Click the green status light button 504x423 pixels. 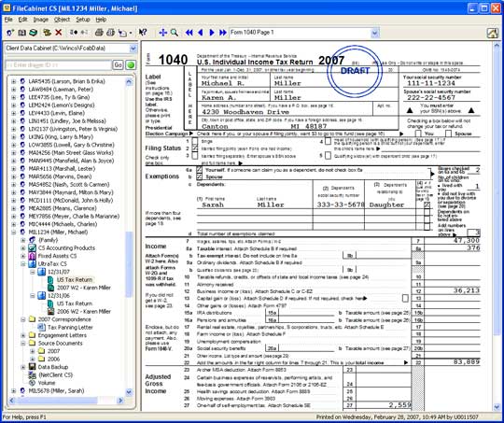[x=131, y=65]
